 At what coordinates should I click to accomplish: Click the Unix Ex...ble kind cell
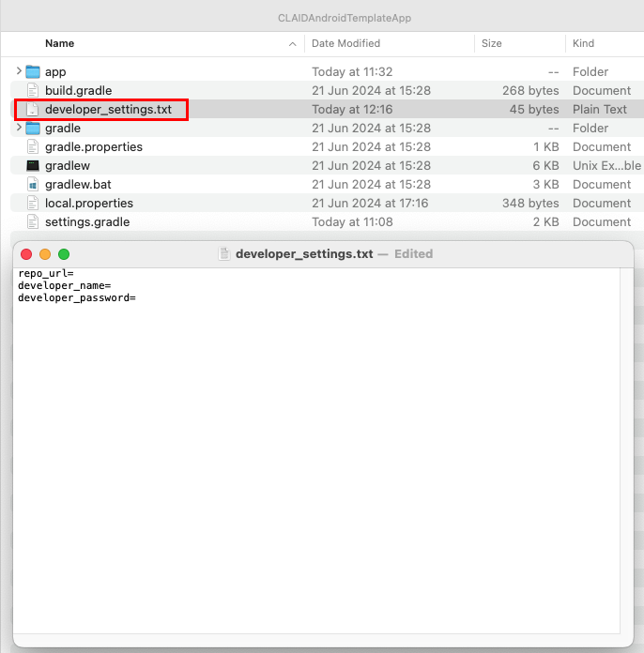coord(606,165)
